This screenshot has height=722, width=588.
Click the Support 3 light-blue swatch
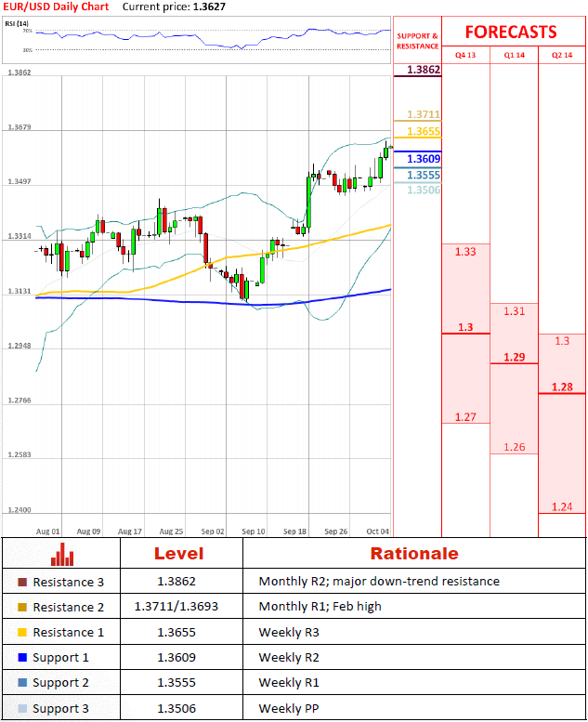[x=22, y=708]
